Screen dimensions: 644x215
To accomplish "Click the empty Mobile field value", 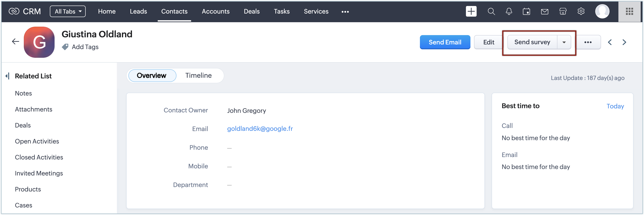I will point(229,167).
